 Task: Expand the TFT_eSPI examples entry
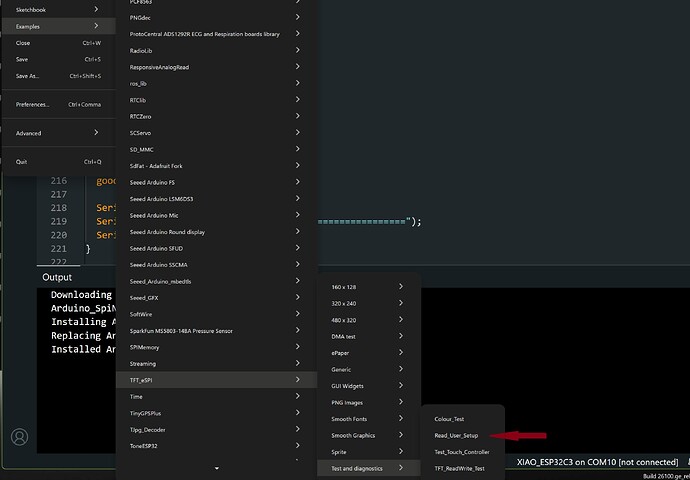click(x=217, y=380)
